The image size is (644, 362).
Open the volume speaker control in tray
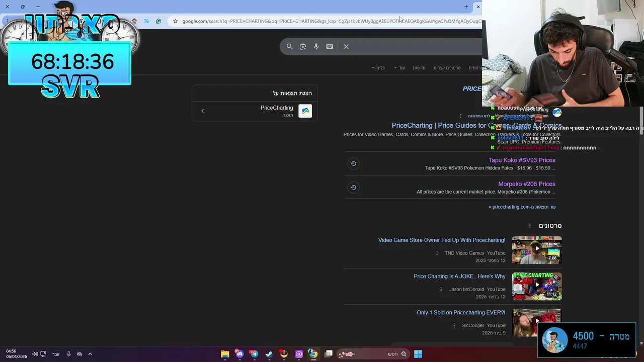pyautogui.click(x=35, y=354)
